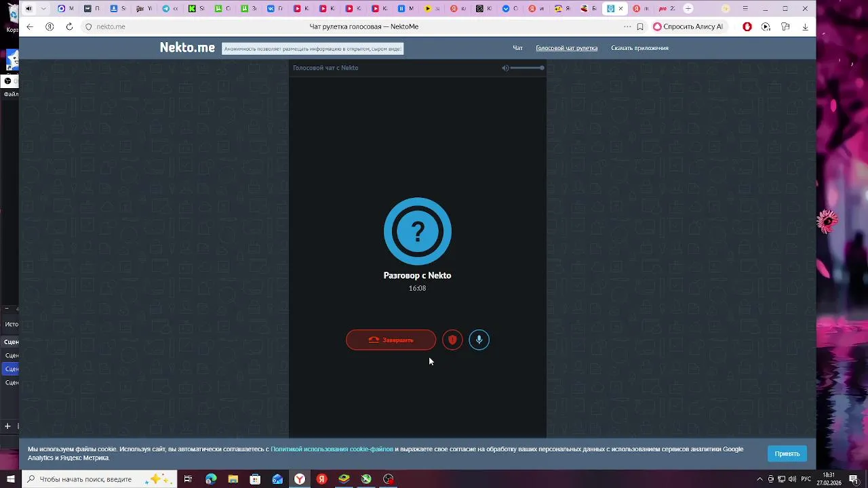Open system volume control in tray

[x=792, y=479]
